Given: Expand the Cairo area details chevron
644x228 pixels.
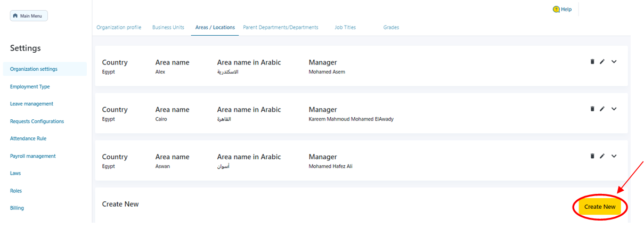Looking at the screenshot, I should click(614, 109).
